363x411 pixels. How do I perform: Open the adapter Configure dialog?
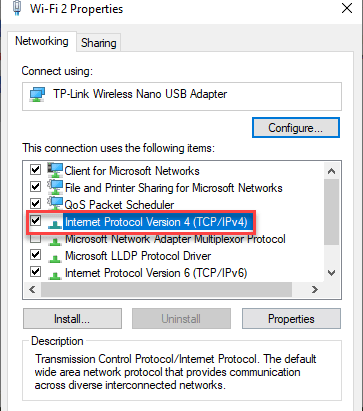coord(296,127)
